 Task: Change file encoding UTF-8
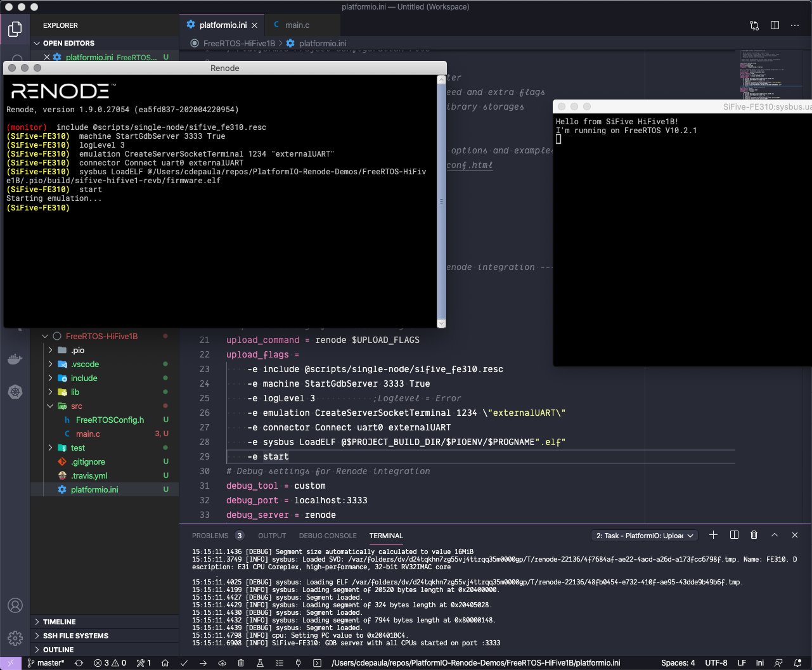(716, 663)
